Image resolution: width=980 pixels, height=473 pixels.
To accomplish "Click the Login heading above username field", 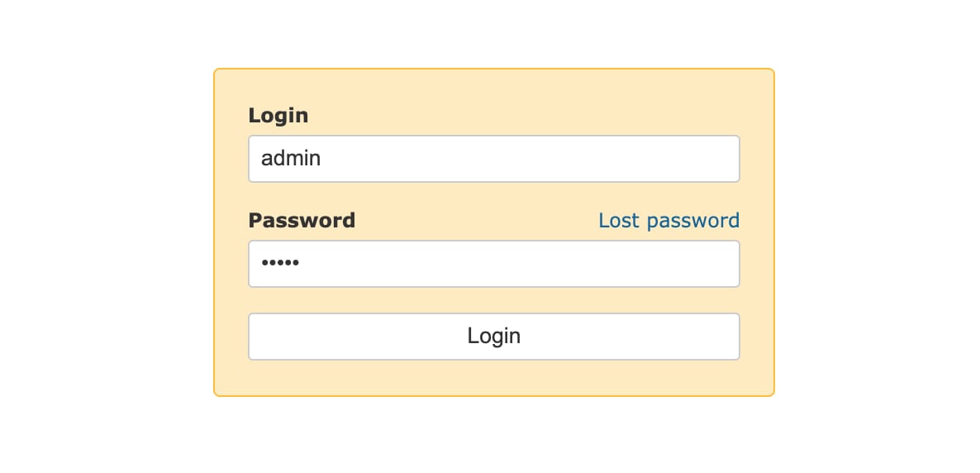I will point(278,116).
